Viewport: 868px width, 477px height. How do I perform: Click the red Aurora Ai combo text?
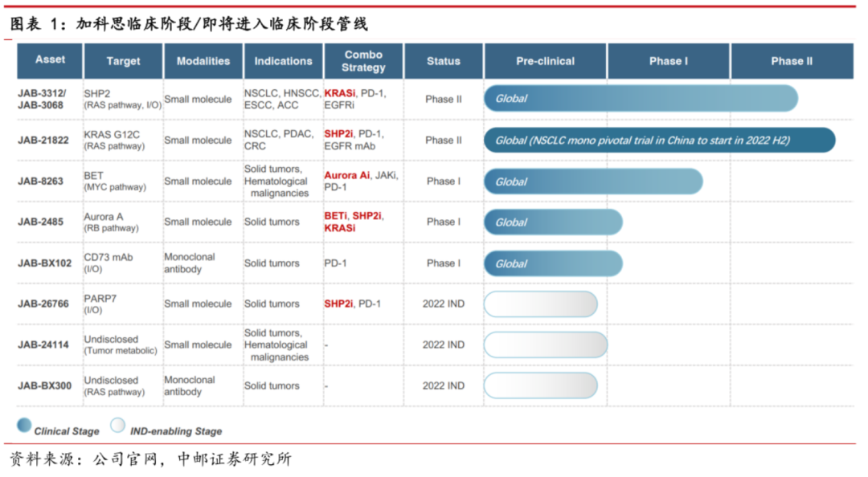coord(347,175)
